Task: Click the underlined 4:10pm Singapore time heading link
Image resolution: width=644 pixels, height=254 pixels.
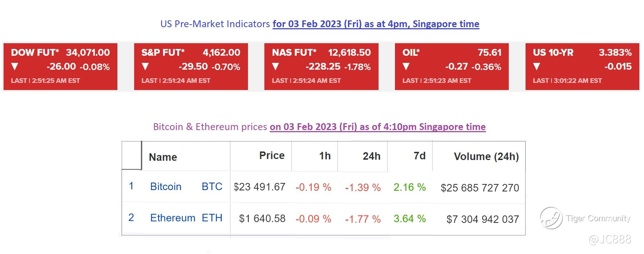Action: pyautogui.click(x=377, y=127)
